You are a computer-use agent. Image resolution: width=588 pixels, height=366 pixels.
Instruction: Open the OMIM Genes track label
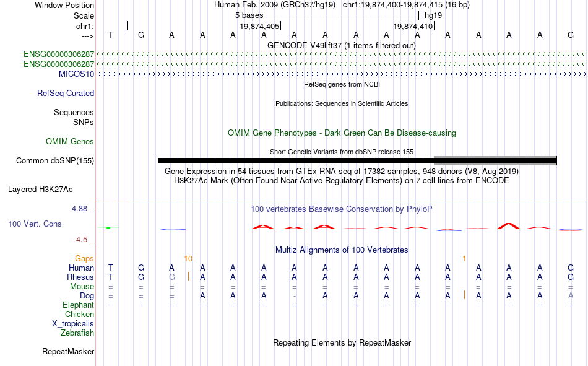coord(70,142)
